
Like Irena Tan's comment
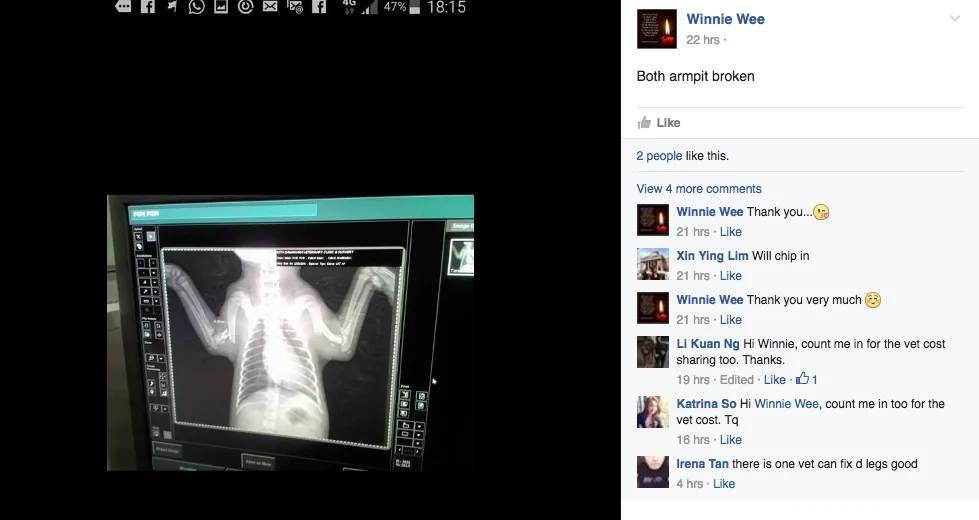[x=724, y=484]
